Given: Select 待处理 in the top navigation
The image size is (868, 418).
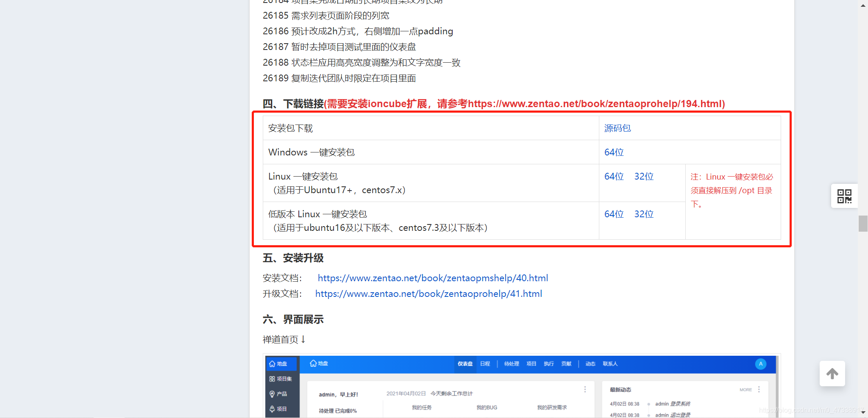Looking at the screenshot, I should coord(511,363).
